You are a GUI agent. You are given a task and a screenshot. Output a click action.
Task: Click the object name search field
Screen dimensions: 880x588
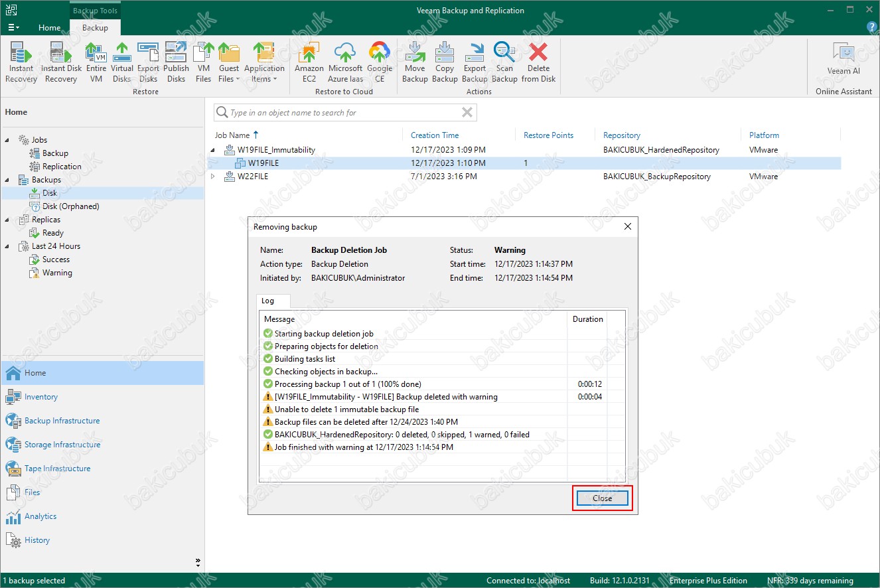344,113
